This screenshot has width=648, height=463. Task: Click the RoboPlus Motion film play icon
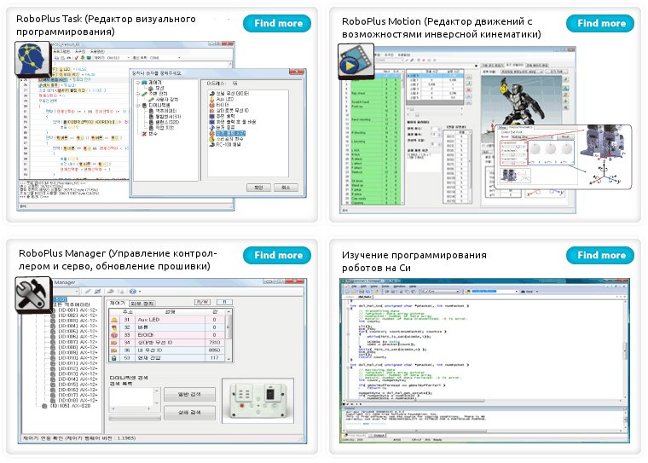(x=356, y=62)
